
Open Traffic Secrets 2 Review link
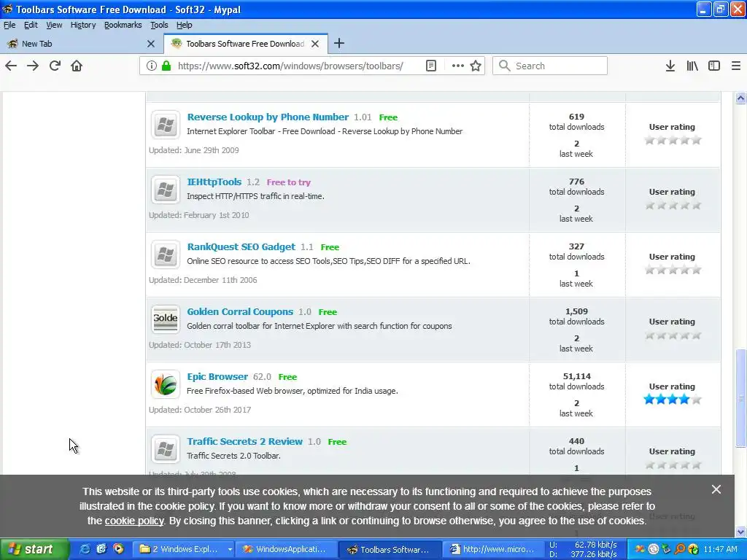pos(245,441)
